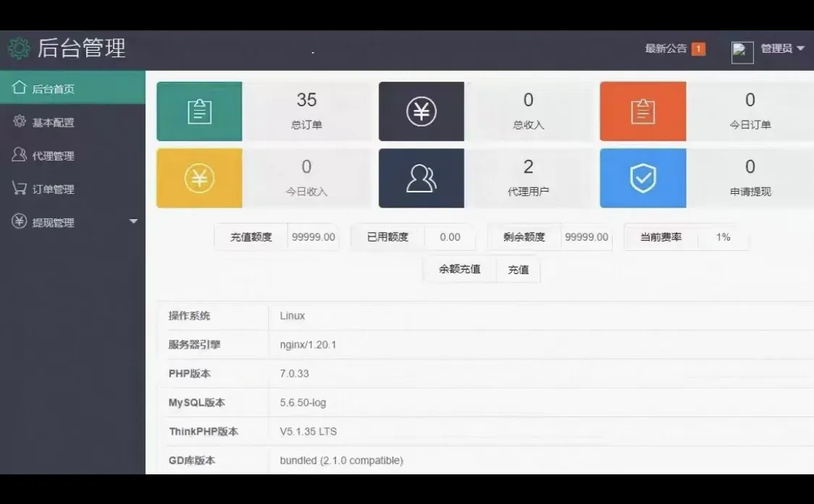
Task: Click the 充值额度 value field
Action: pos(313,236)
